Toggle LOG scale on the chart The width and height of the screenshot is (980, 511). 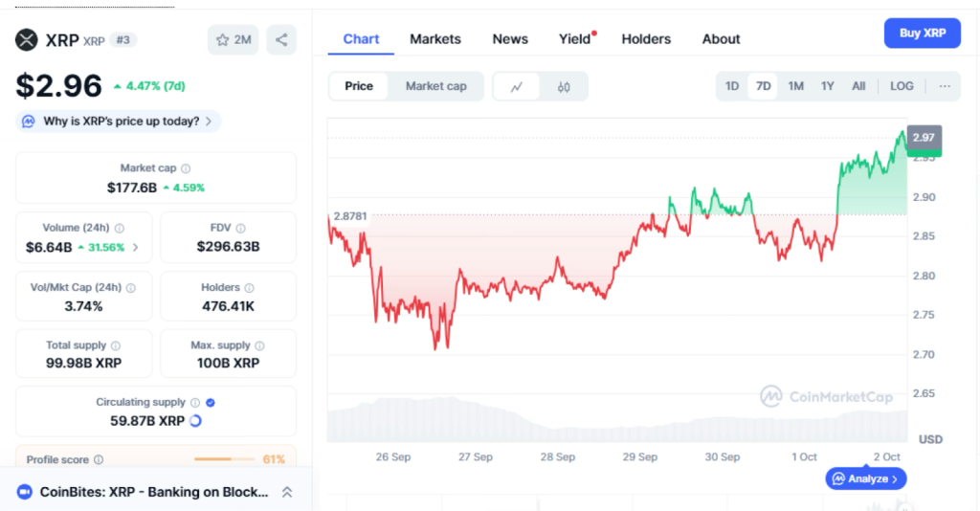[x=902, y=86]
